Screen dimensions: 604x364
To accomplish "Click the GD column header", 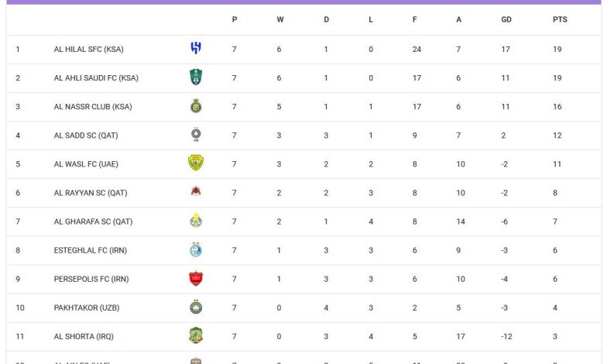I will (506, 20).
